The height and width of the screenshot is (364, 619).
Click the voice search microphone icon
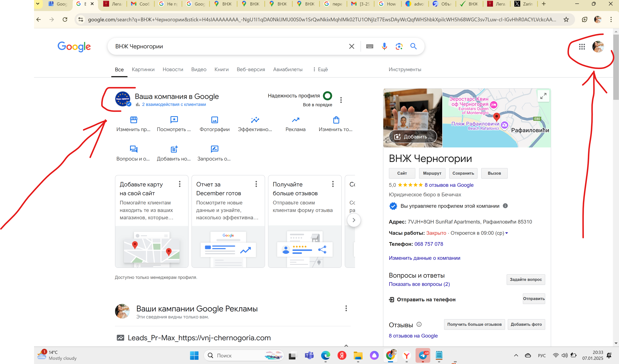click(384, 46)
